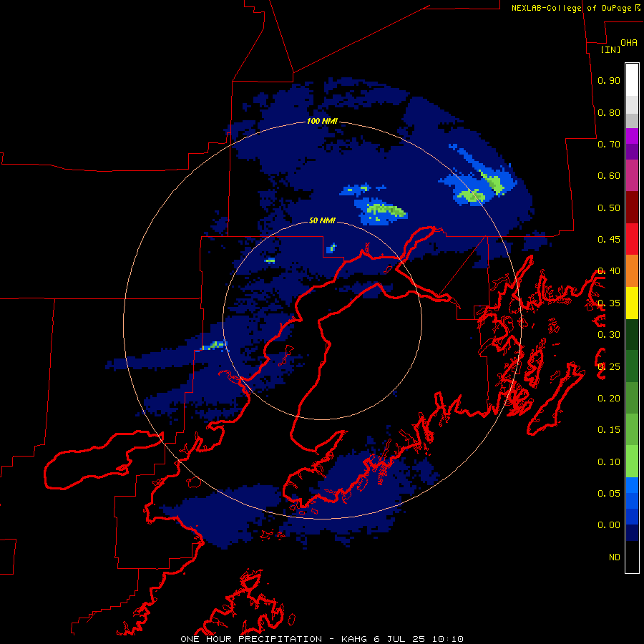Click the KAHG station identifier in caption
This screenshot has width=644, height=644.
(x=354, y=639)
